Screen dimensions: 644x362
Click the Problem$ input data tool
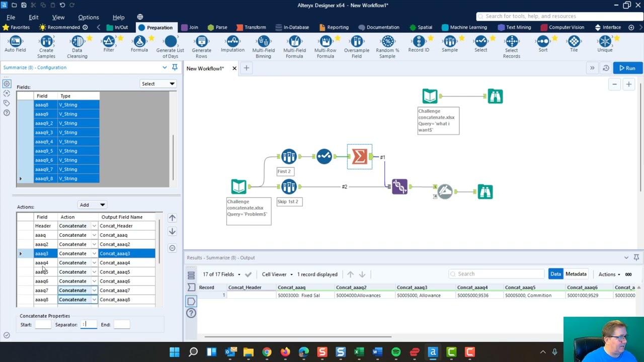(239, 187)
